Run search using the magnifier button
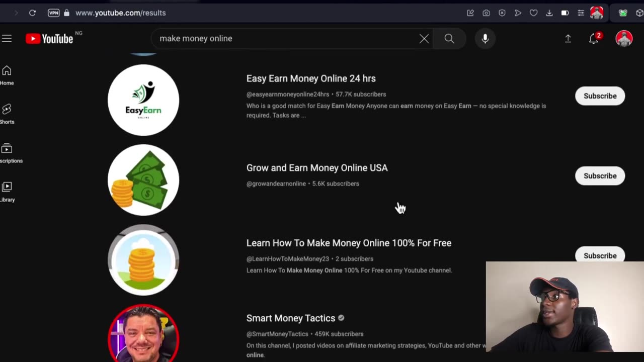The image size is (644, 362). coord(449,39)
